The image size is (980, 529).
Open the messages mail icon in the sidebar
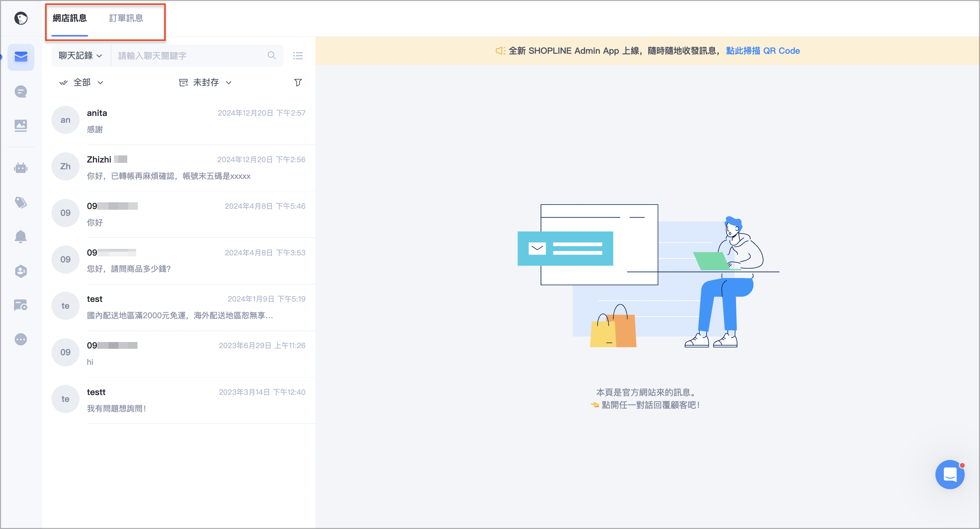pos(20,57)
